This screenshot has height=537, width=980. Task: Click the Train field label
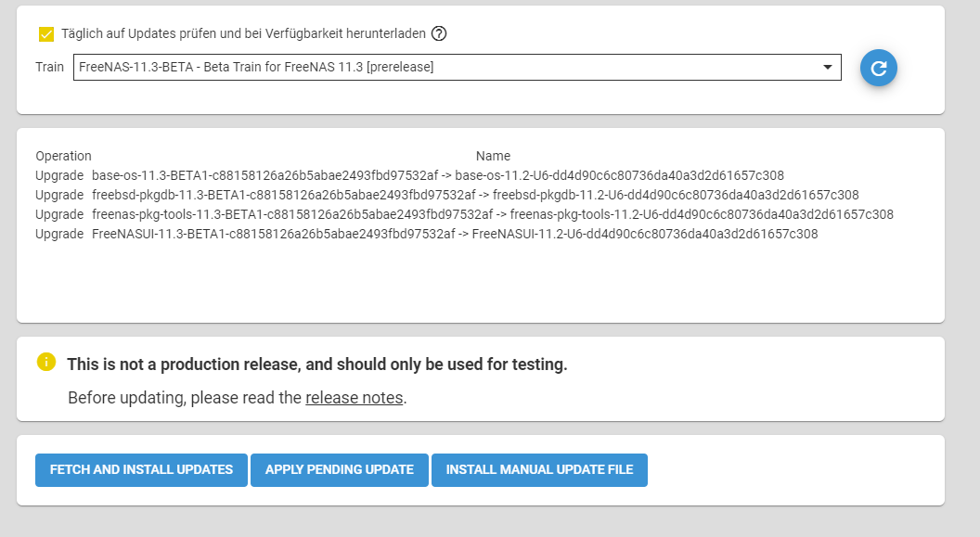[x=49, y=67]
